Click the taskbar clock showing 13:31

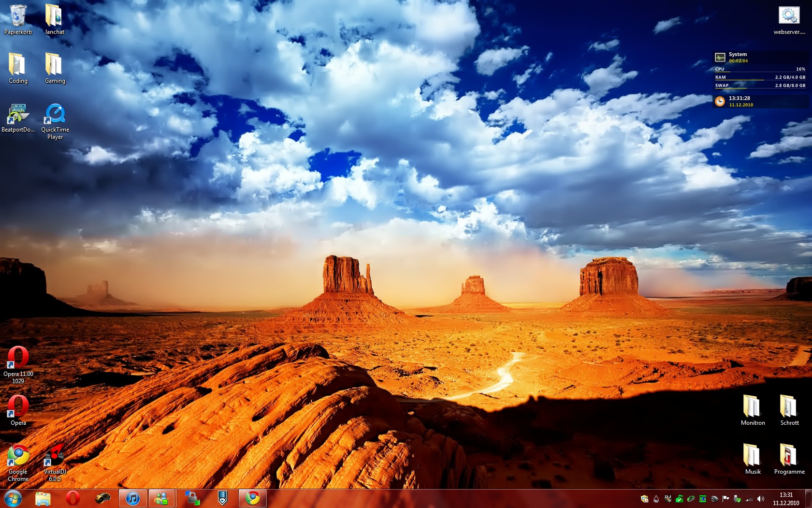[786, 499]
